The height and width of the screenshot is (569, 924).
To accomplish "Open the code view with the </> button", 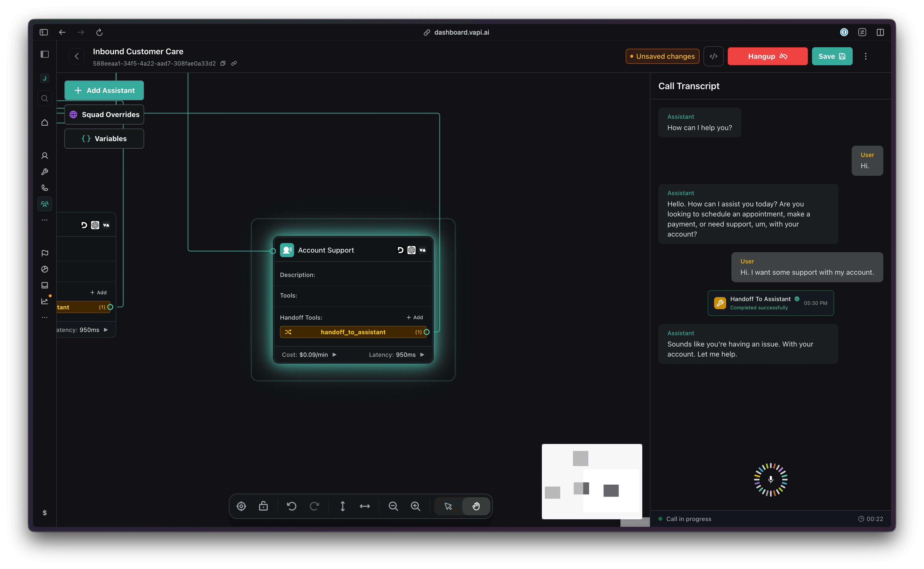I will coord(713,56).
